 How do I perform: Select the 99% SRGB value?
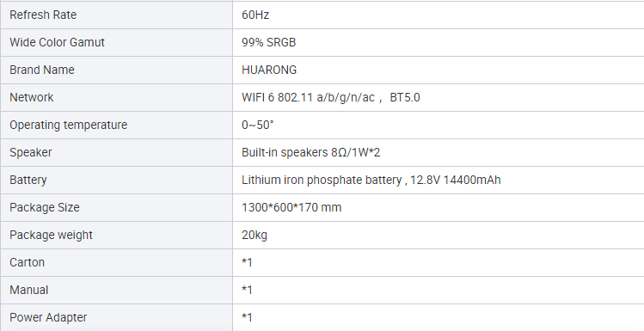268,42
